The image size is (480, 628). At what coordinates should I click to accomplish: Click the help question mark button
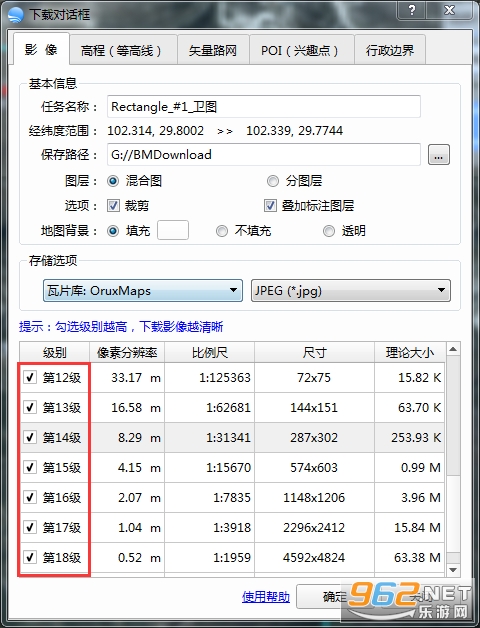[x=412, y=10]
